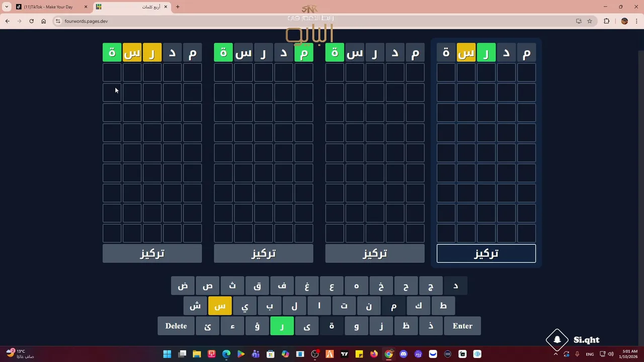Tap the green ر key
The image size is (644, 362).
click(282, 326)
